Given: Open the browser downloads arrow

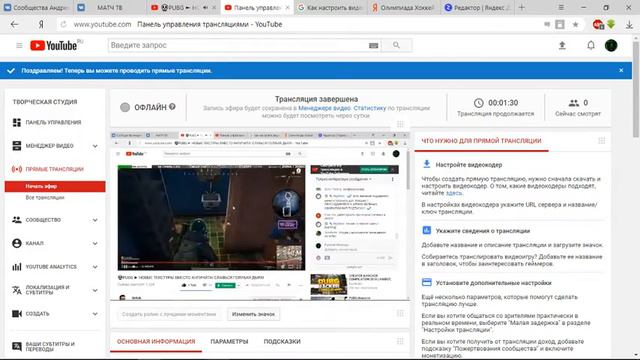Looking at the screenshot, I should click(x=629, y=24).
